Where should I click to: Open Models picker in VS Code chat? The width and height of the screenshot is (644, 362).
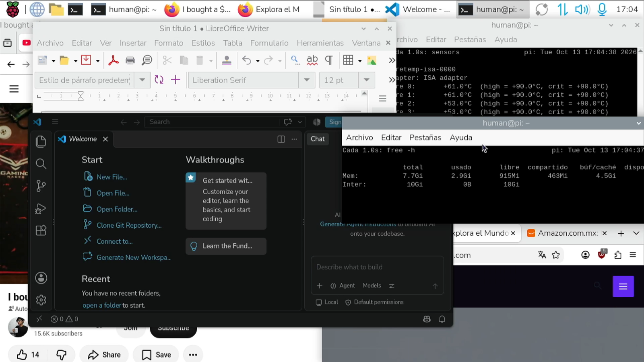(x=372, y=285)
